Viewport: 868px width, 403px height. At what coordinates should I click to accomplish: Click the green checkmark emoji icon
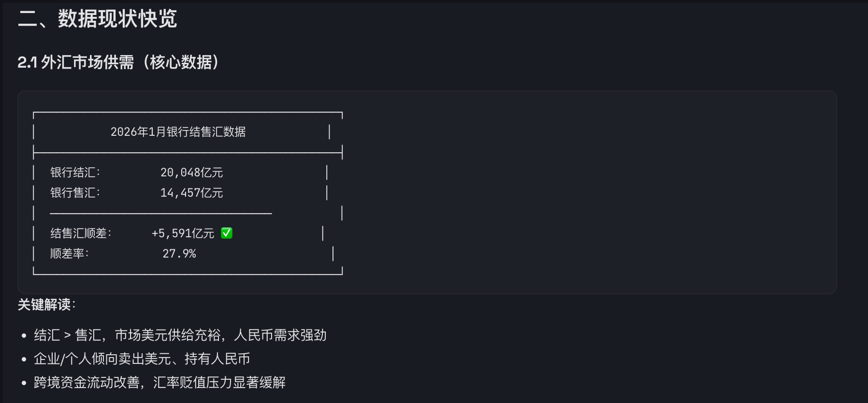click(x=227, y=233)
